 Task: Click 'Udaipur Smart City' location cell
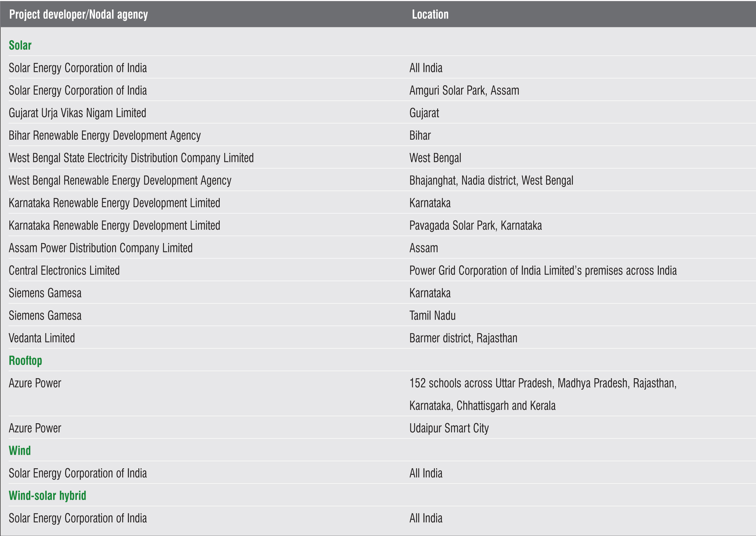[449, 428]
